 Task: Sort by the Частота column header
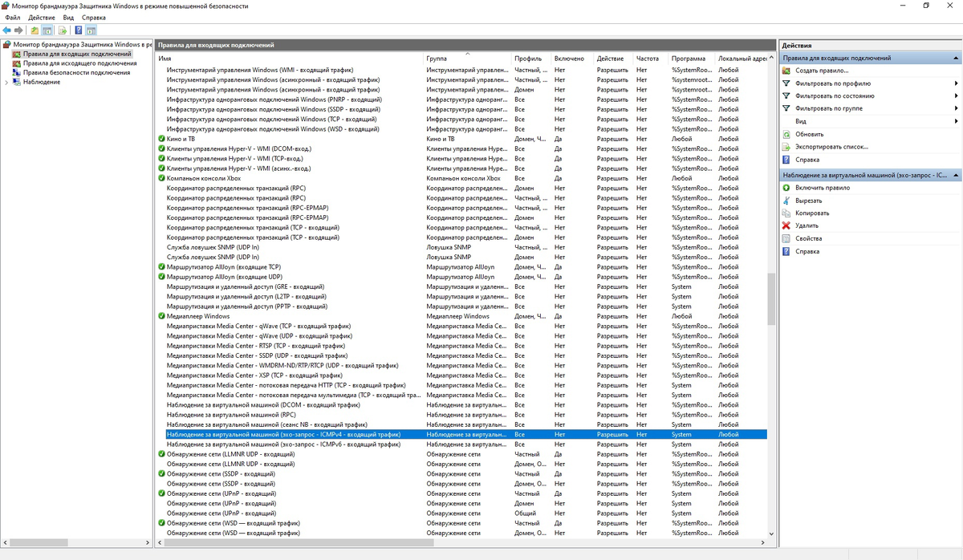click(x=651, y=59)
